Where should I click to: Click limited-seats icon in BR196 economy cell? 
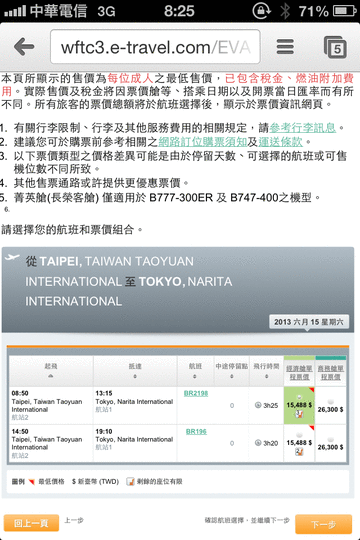299,451
